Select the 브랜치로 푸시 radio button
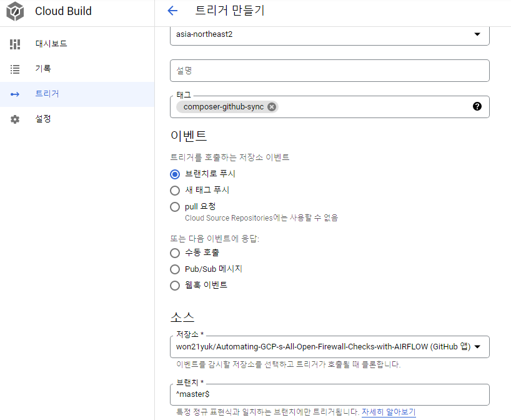511x420 pixels. click(x=175, y=174)
